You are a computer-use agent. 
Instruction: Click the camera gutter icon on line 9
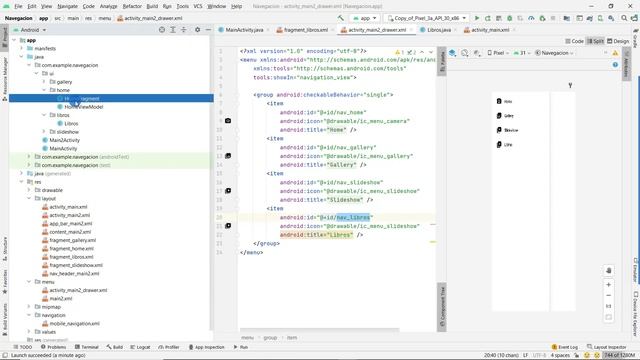coord(228,121)
